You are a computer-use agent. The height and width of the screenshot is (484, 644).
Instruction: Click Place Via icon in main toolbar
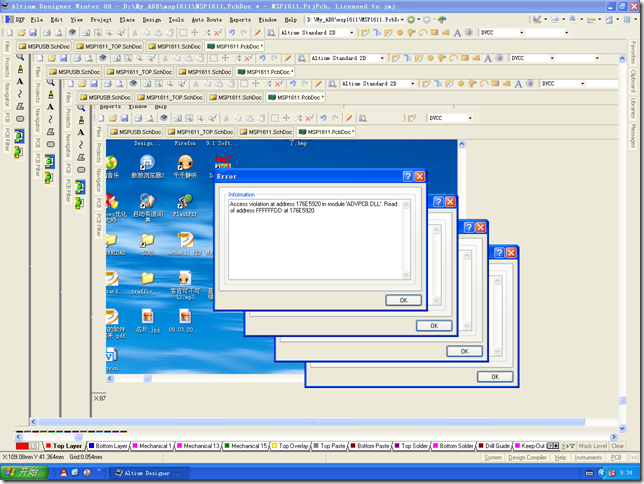tap(411, 32)
